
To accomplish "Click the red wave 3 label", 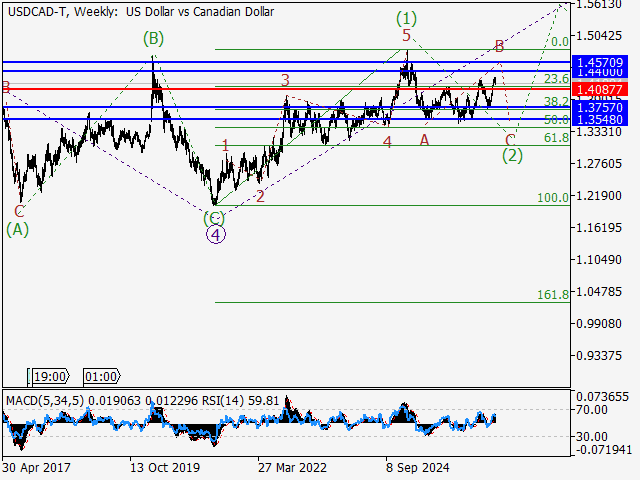I will [x=285, y=80].
